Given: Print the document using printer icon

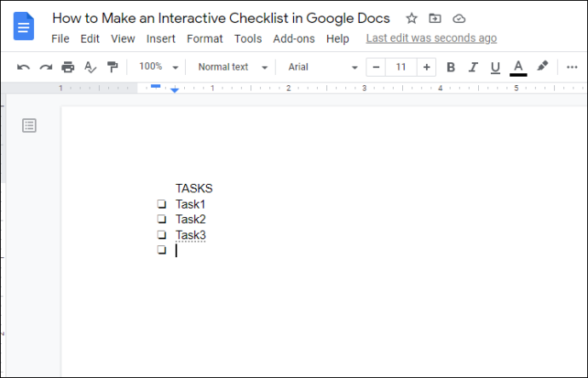Looking at the screenshot, I should click(68, 67).
